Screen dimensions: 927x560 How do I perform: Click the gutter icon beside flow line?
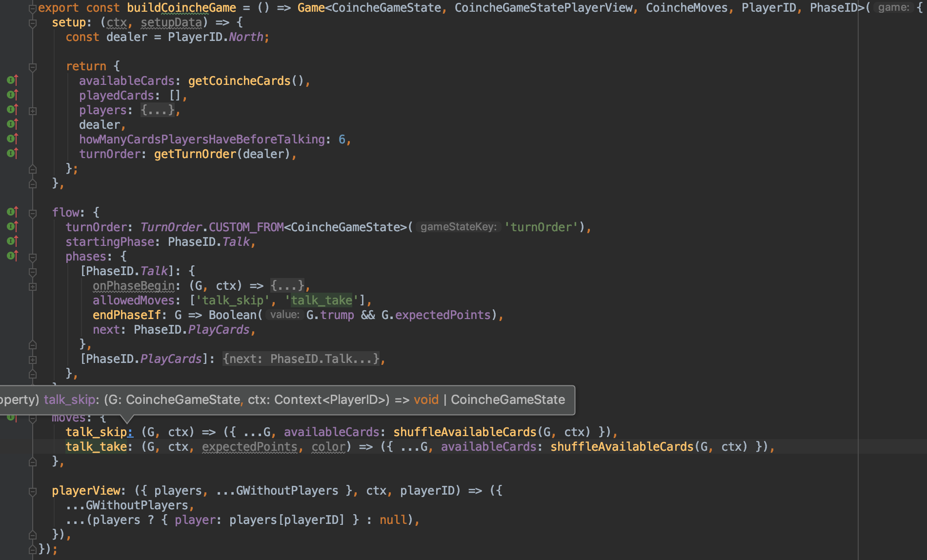[x=12, y=212]
